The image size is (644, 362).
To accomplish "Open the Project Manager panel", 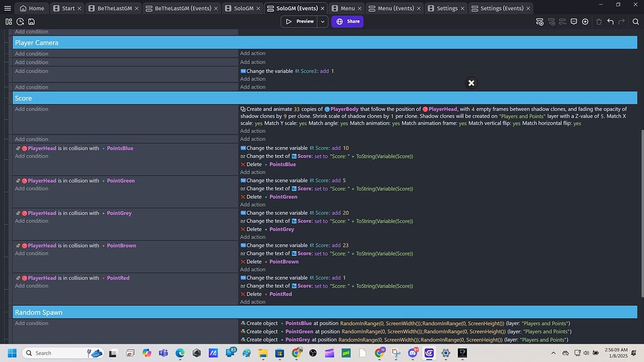I will 9,21.
